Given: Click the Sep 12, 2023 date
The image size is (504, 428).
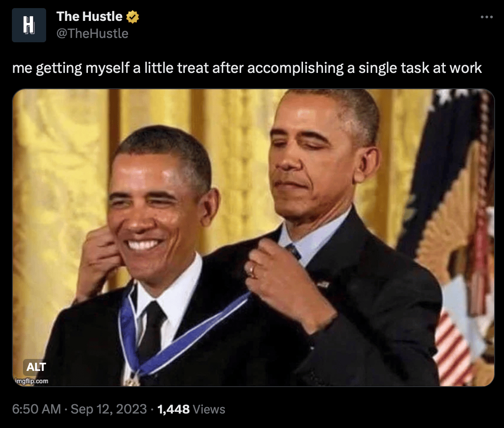Looking at the screenshot, I should coord(109,409).
